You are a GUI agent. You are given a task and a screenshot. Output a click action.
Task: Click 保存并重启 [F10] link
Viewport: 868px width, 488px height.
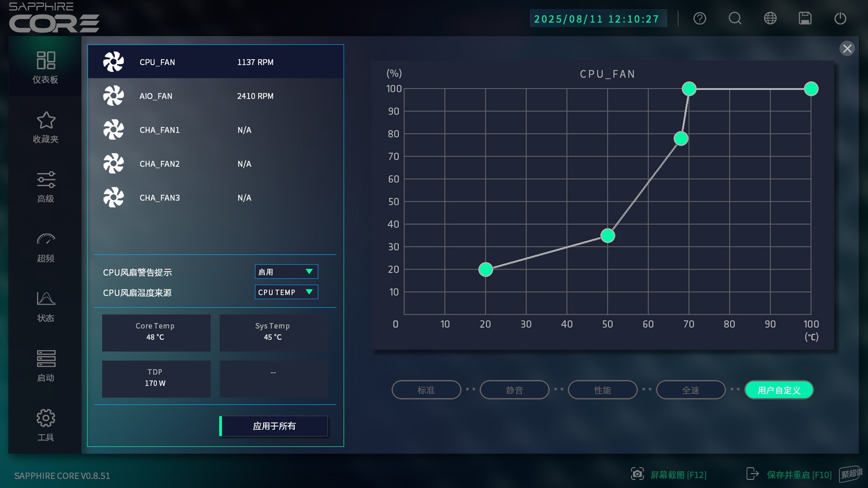pyautogui.click(x=799, y=475)
